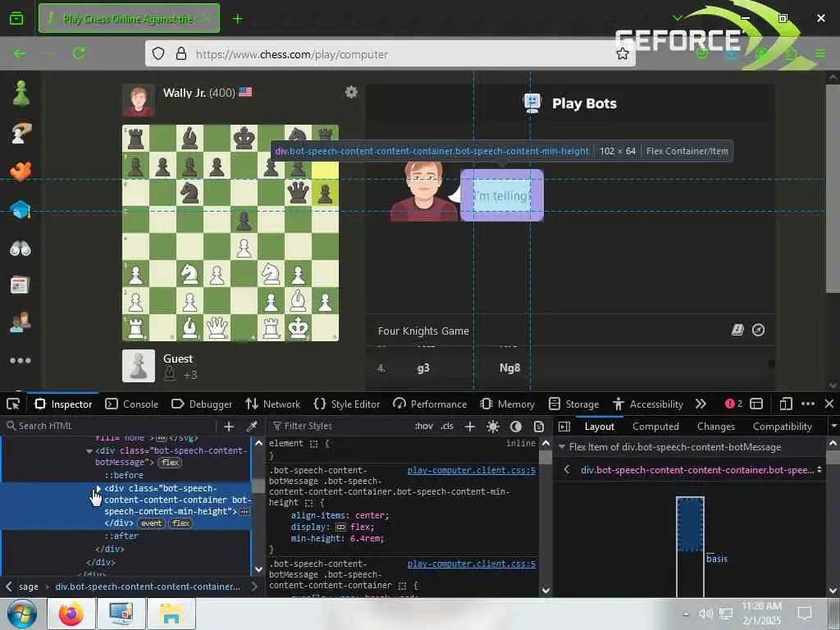Collapse the bot-speech-content-botMessage div
840x630 pixels.
pyautogui.click(x=89, y=451)
